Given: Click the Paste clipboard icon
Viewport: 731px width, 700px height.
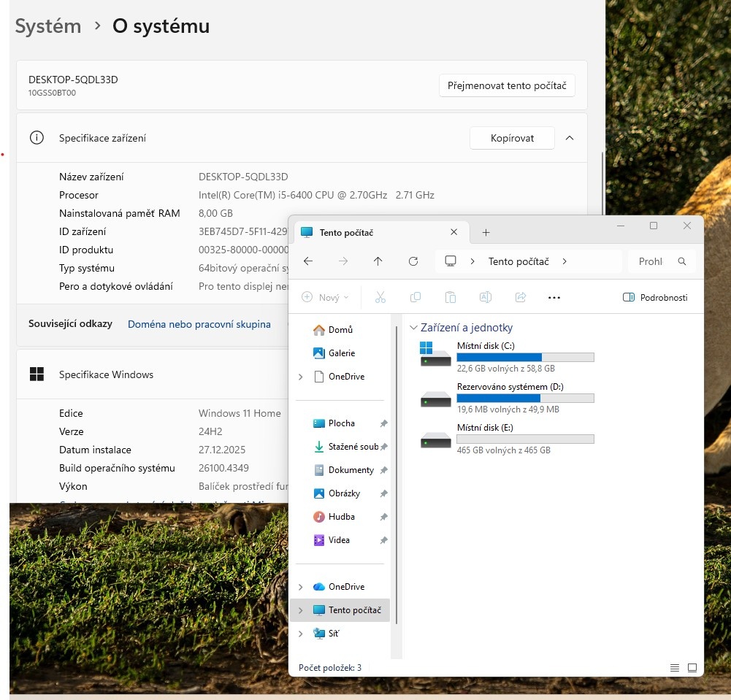Looking at the screenshot, I should tap(451, 297).
